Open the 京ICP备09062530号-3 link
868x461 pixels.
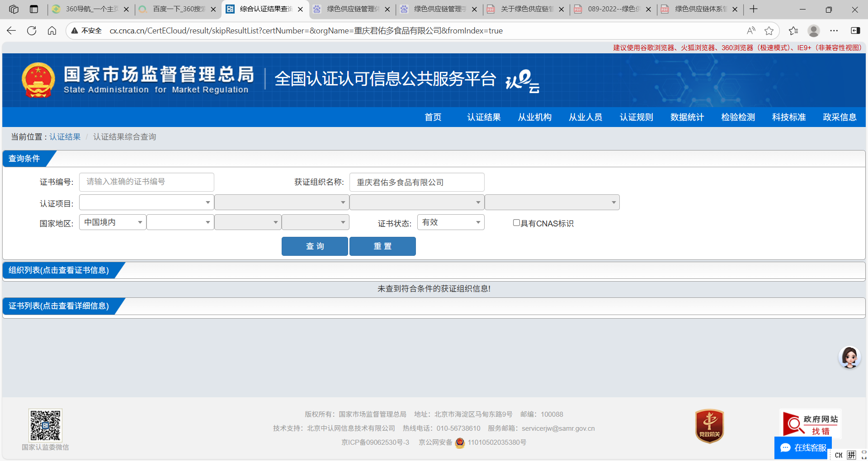(375, 442)
